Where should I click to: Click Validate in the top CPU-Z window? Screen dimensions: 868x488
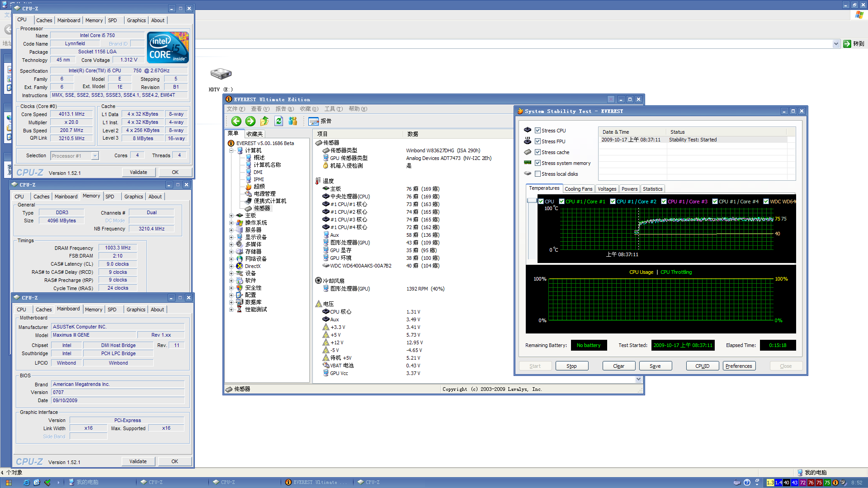[x=138, y=172]
